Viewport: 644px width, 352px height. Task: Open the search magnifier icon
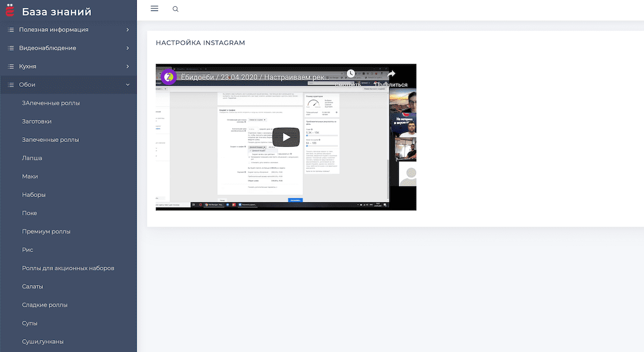pyautogui.click(x=176, y=9)
